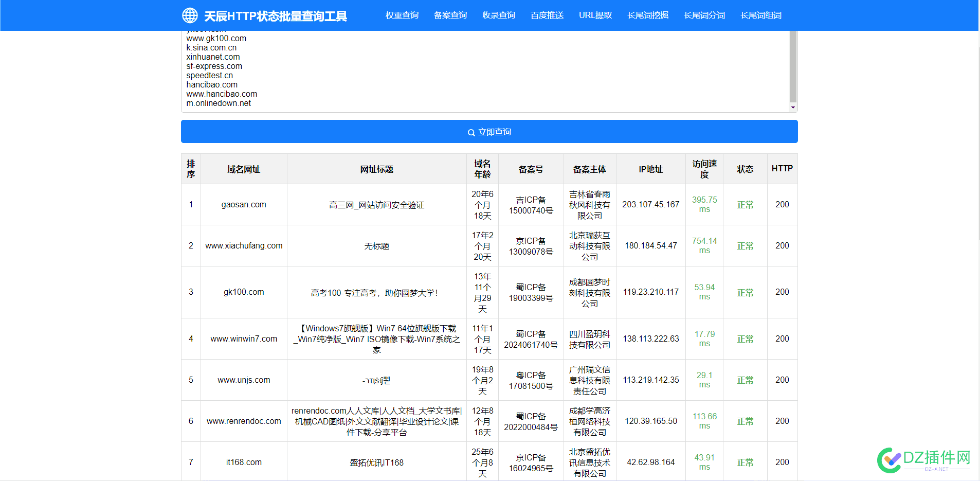Image resolution: width=980 pixels, height=481 pixels.
Task: Click the 正常 status in gaosan.com row
Action: [745, 205]
